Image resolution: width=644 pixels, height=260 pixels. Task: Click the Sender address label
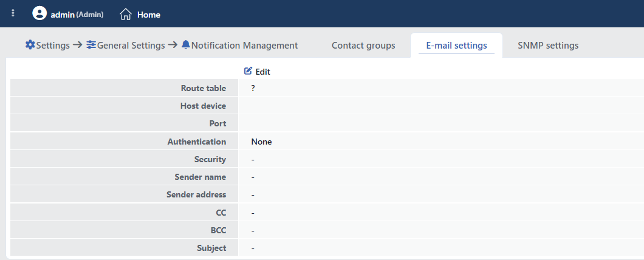click(x=196, y=194)
